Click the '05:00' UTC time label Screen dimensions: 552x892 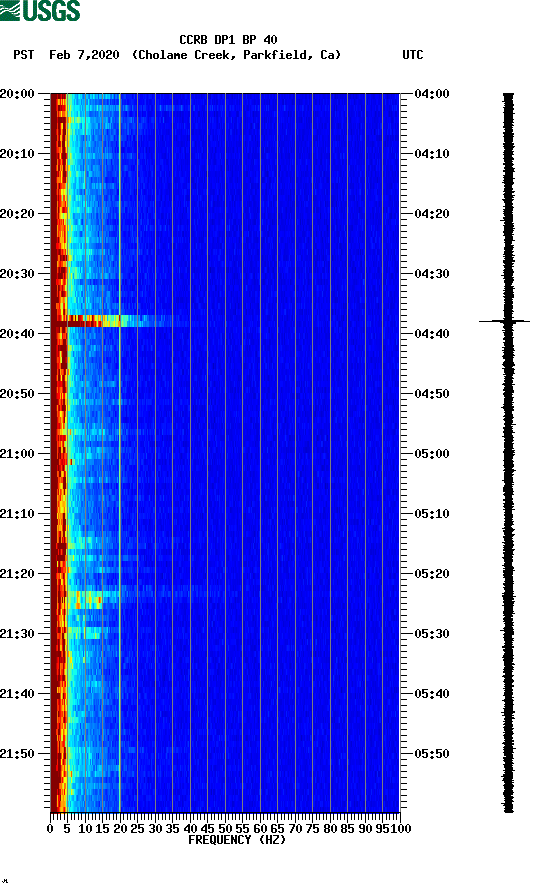point(432,453)
